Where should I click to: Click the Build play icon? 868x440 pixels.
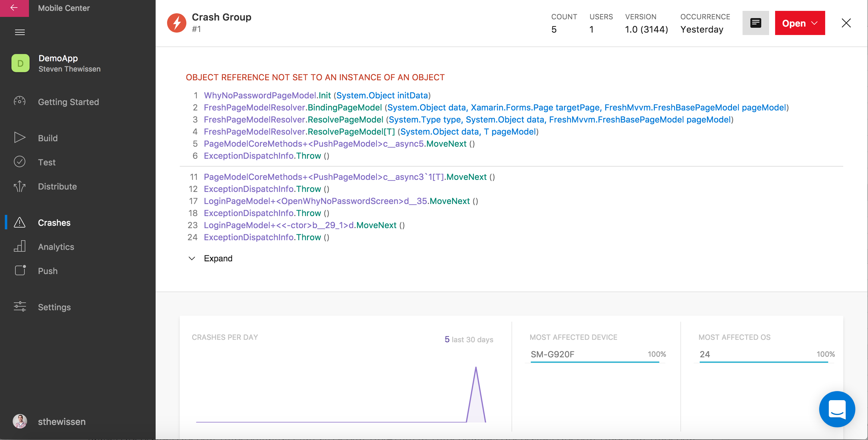click(20, 138)
